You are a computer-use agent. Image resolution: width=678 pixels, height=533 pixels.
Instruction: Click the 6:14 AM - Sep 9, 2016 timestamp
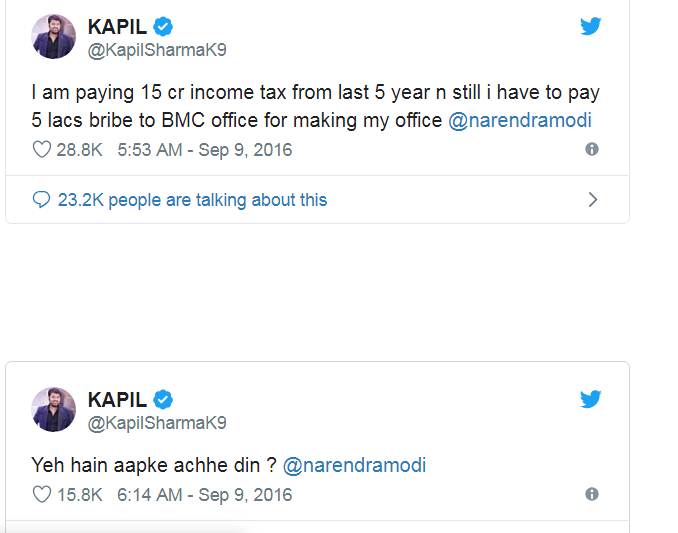tap(204, 495)
